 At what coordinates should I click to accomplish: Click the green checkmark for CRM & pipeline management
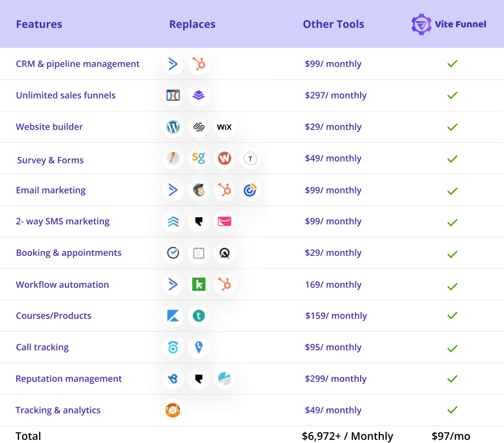point(452,64)
